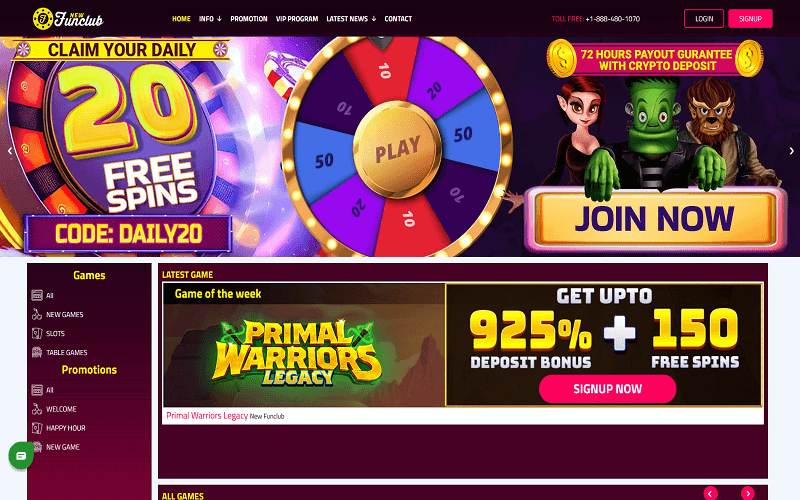Advance to the next banner slide arrow

click(x=791, y=151)
